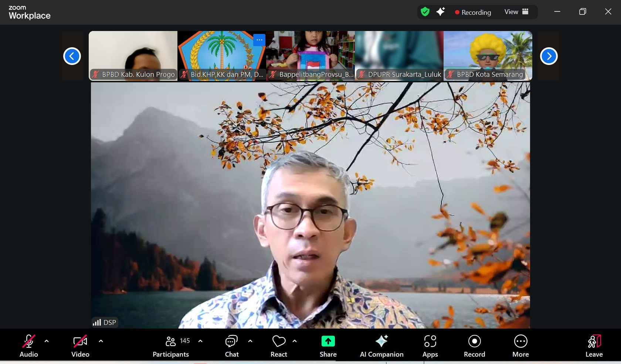This screenshot has width=621, height=364.
Task: Unmute microphone with the Audio button
Action: tap(29, 346)
